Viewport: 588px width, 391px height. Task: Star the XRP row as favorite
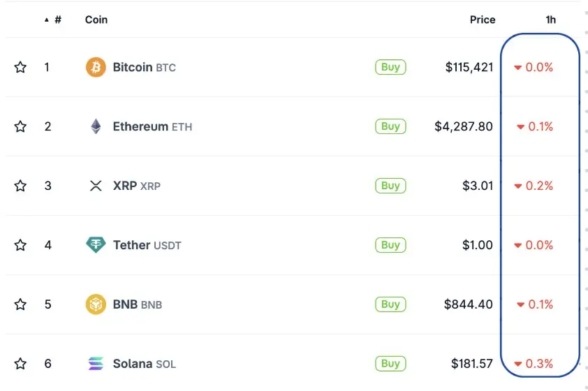click(x=20, y=186)
